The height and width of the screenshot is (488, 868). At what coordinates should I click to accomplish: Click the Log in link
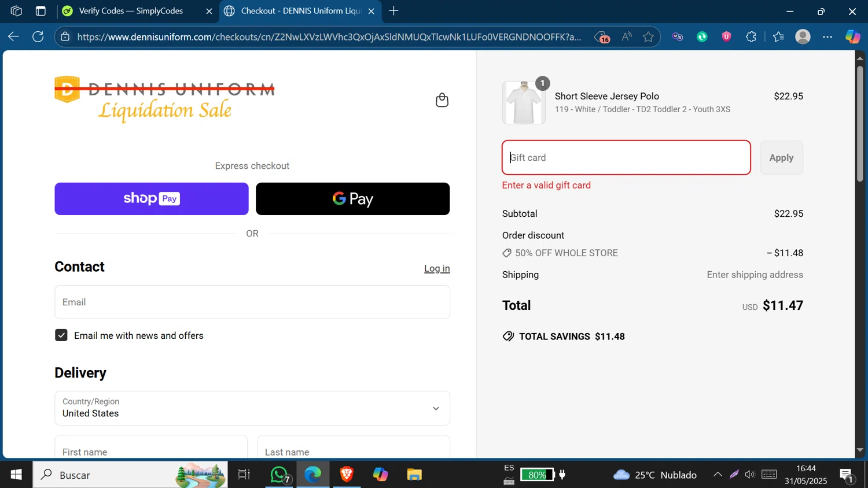[x=437, y=268]
